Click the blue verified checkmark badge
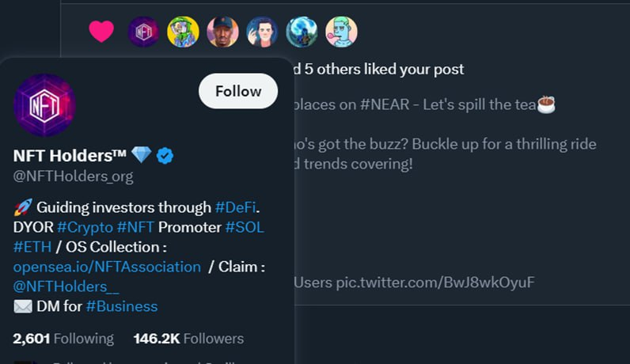Screen dimensions: 630x364 pyautogui.click(x=165, y=155)
